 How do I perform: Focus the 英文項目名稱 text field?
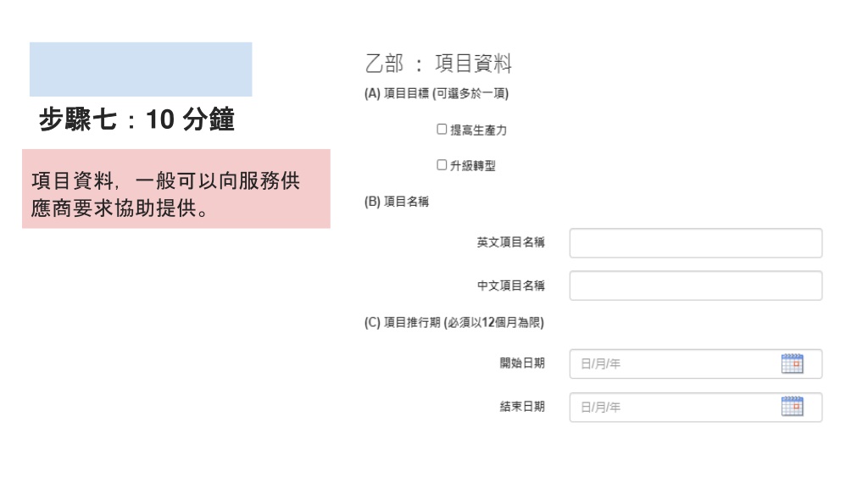(x=696, y=243)
